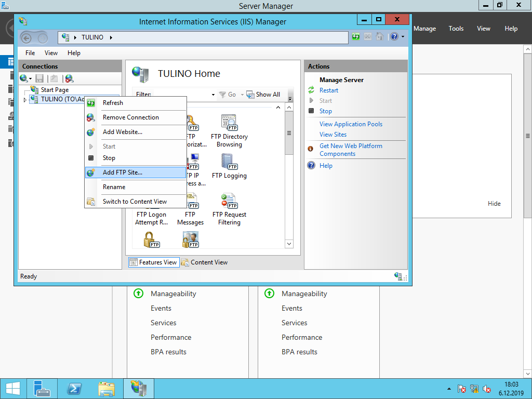Open the help icon dropdown arrow
The image size is (532, 399).
pyautogui.click(x=403, y=37)
